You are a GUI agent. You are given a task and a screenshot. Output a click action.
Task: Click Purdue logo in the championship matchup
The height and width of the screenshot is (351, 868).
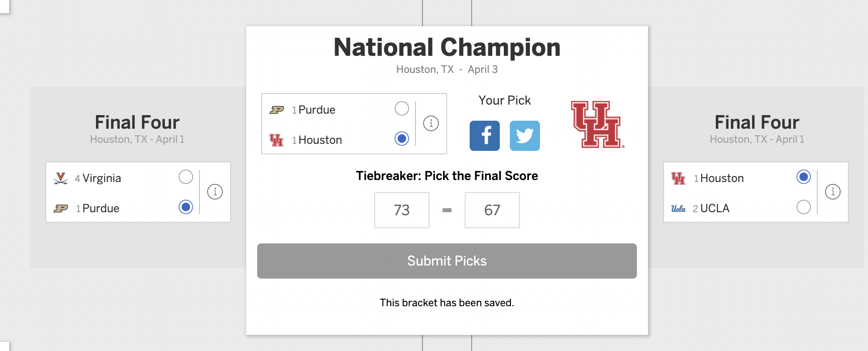(x=277, y=110)
